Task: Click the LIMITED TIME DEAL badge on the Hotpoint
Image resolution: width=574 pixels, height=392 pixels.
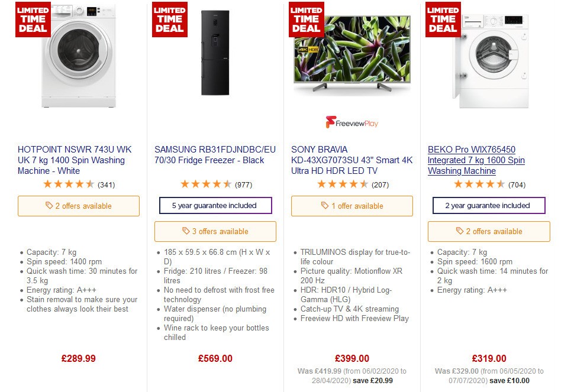Action: tap(33, 19)
